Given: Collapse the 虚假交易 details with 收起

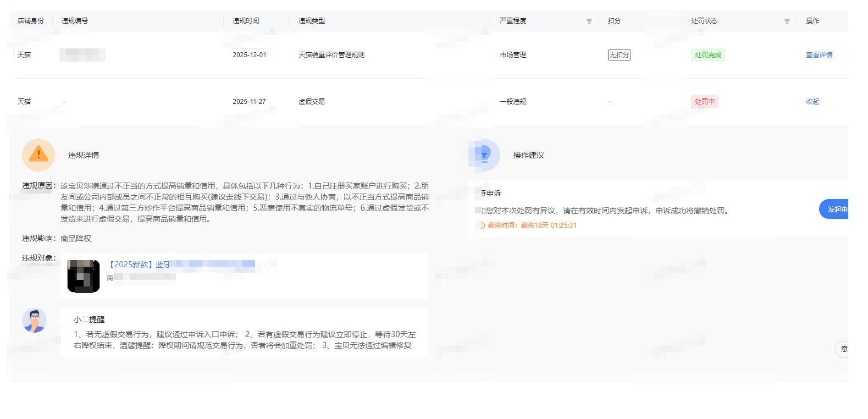Looking at the screenshot, I should tap(812, 102).
